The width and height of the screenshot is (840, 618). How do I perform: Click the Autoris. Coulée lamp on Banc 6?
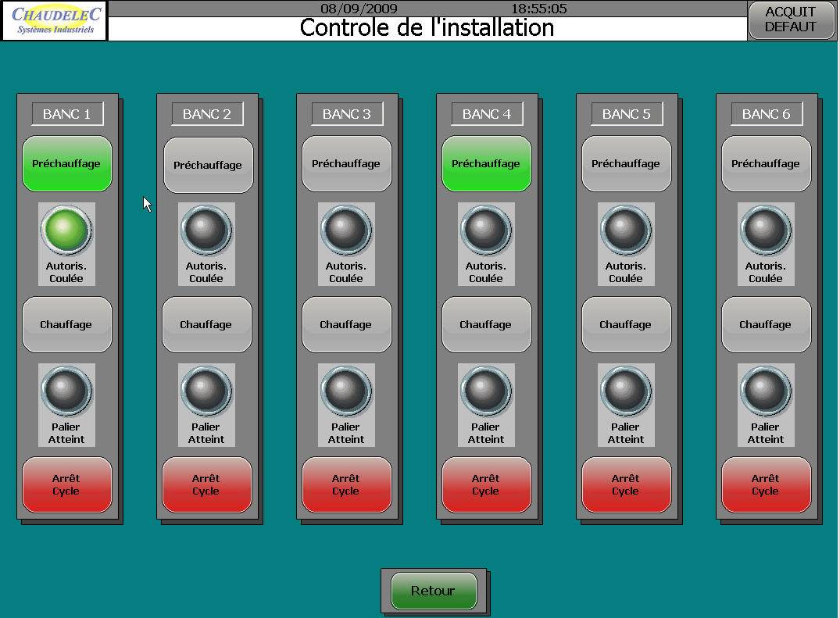(x=765, y=230)
